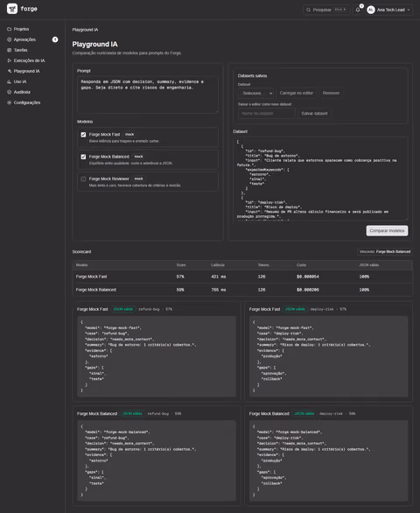The width and height of the screenshot is (420, 513).
Task: Expand the Ana Tech Lead user menu
Action: pyautogui.click(x=388, y=10)
